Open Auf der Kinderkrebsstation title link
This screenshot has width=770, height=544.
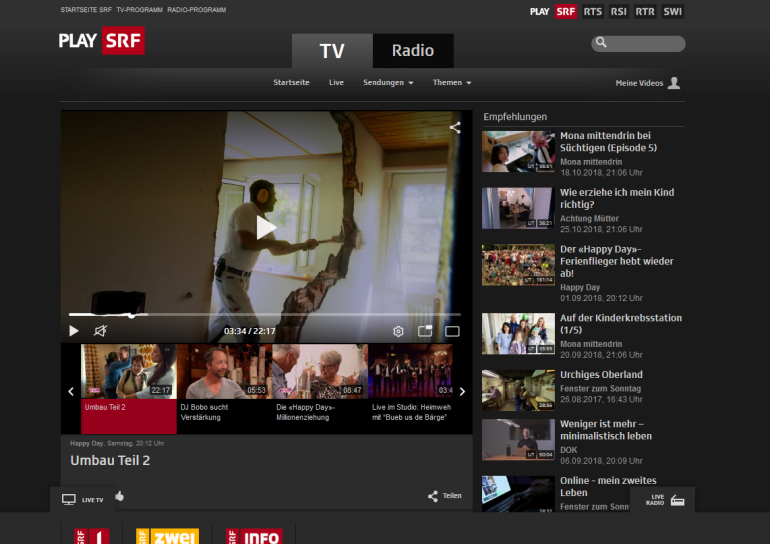tap(621, 324)
